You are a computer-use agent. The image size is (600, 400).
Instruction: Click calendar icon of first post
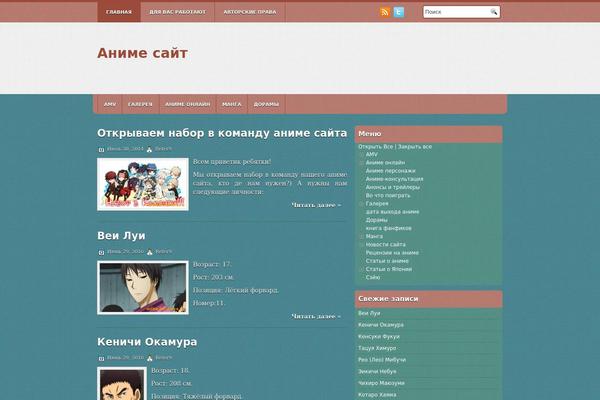point(101,150)
